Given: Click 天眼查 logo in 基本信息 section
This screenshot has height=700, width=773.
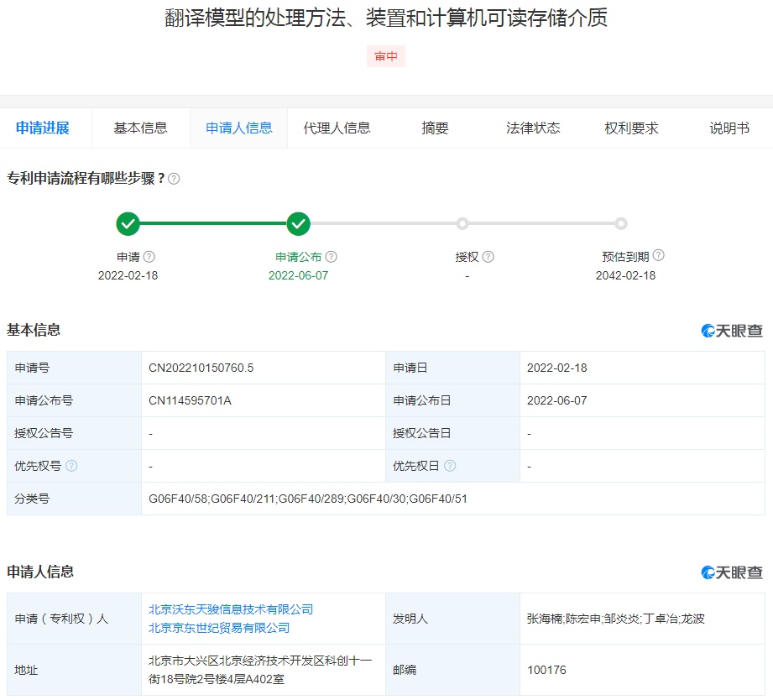Looking at the screenshot, I should [x=732, y=331].
